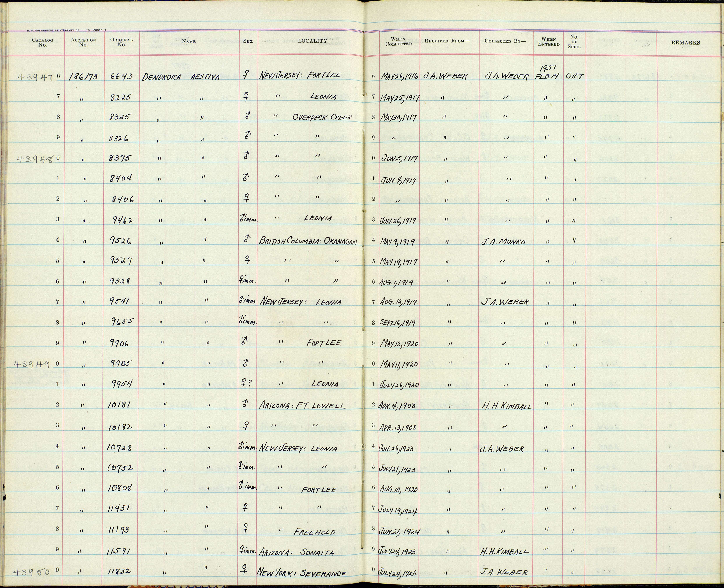Select the date 'May 11, 1920'
The image size is (724, 588).
[x=399, y=364]
